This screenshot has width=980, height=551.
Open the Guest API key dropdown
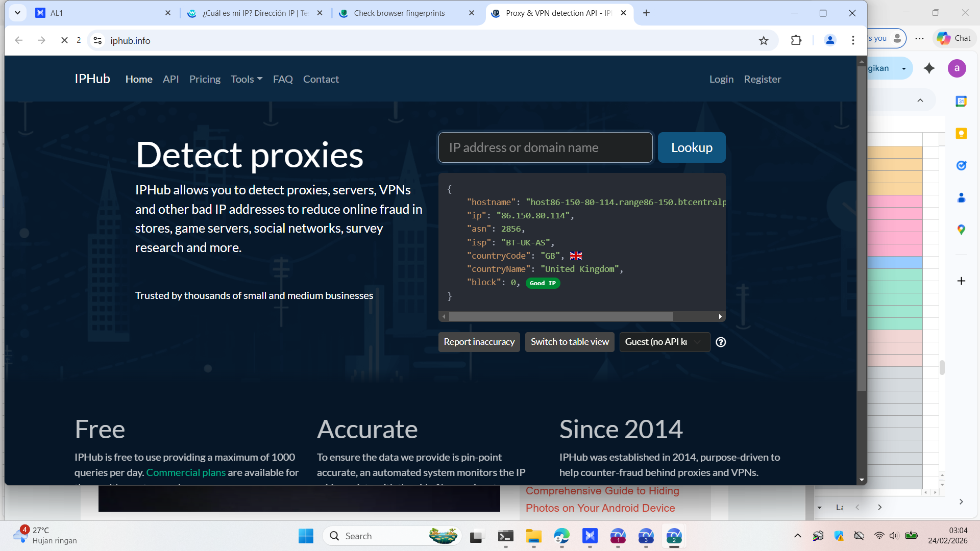tap(664, 342)
